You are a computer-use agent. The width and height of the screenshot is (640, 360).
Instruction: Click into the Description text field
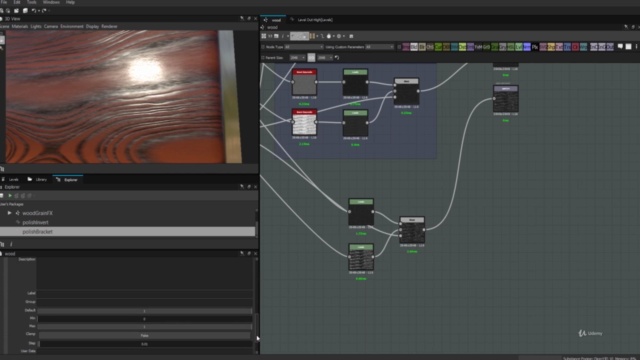144,273
